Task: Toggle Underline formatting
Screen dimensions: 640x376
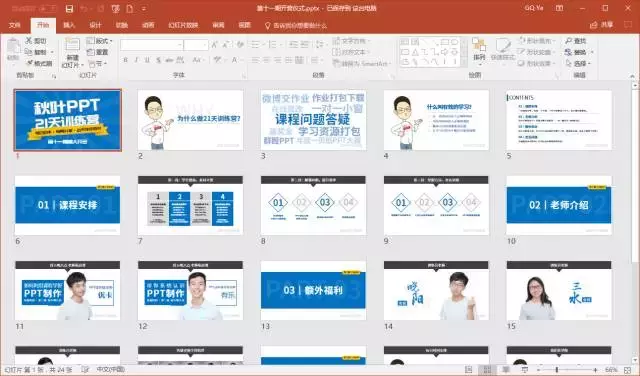Action: tap(147, 60)
